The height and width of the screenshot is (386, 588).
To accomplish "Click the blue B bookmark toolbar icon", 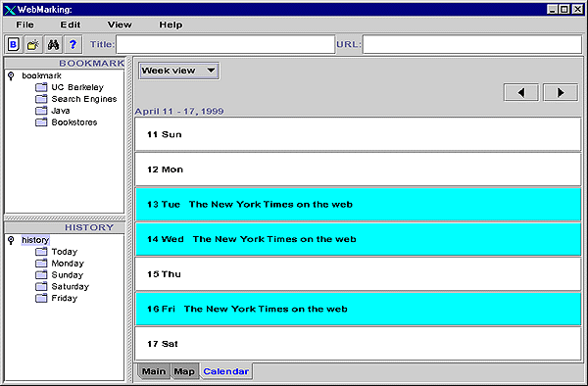I will pos(14,45).
